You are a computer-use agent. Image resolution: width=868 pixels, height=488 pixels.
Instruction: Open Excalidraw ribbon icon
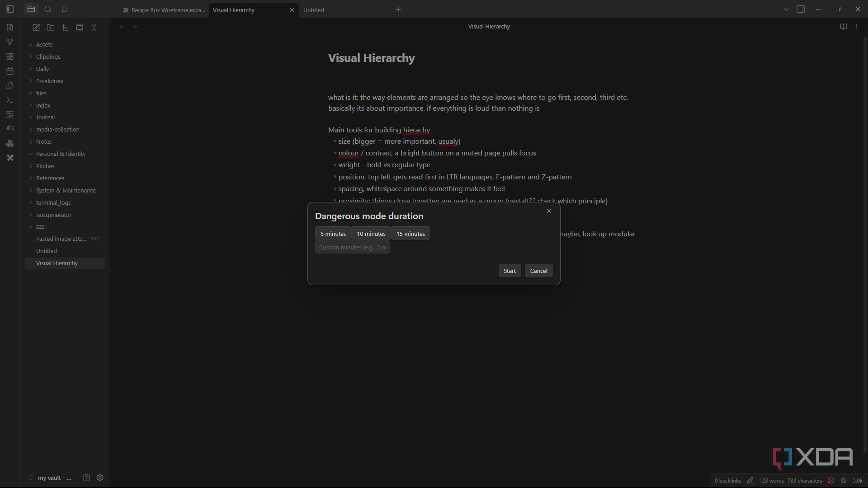pos(10,158)
